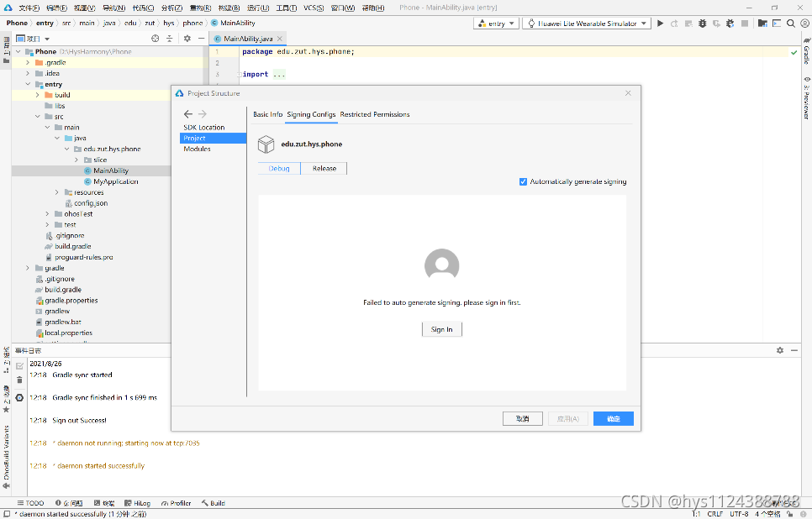This screenshot has height=519, width=812.
Task: Open Huawei Lite Wearable Simulator device dropdown
Action: [x=587, y=24]
